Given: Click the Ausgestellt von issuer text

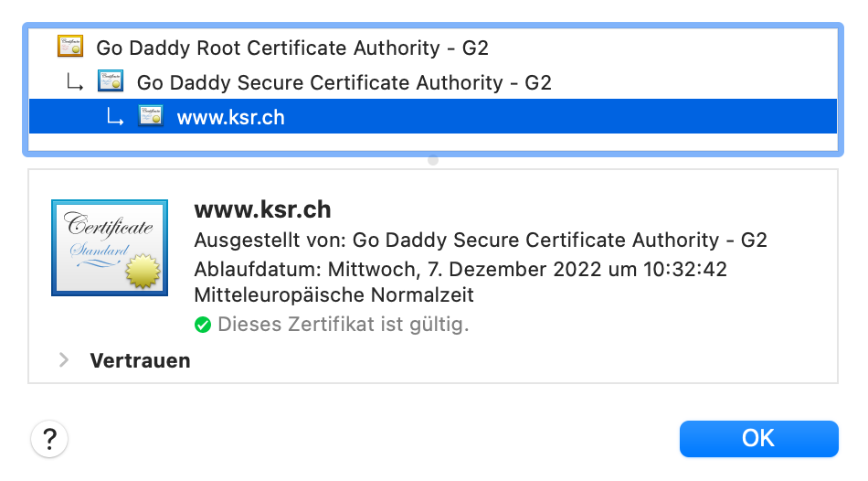Looking at the screenshot, I should (481, 240).
